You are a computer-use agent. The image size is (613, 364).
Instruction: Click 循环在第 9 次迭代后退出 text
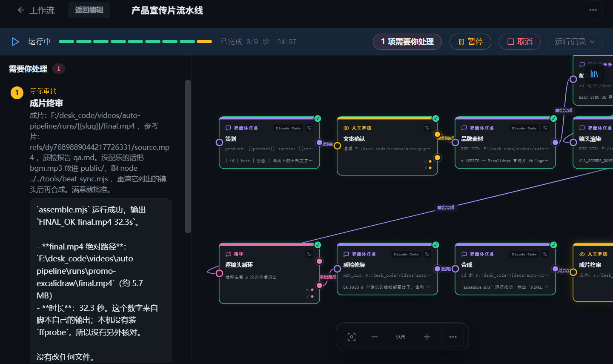click(x=251, y=277)
